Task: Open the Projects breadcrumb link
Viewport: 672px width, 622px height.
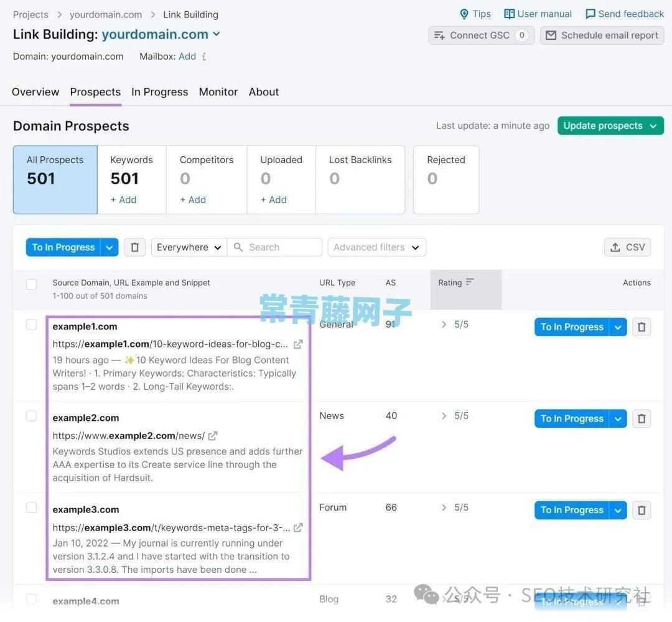Action: pyautogui.click(x=30, y=14)
